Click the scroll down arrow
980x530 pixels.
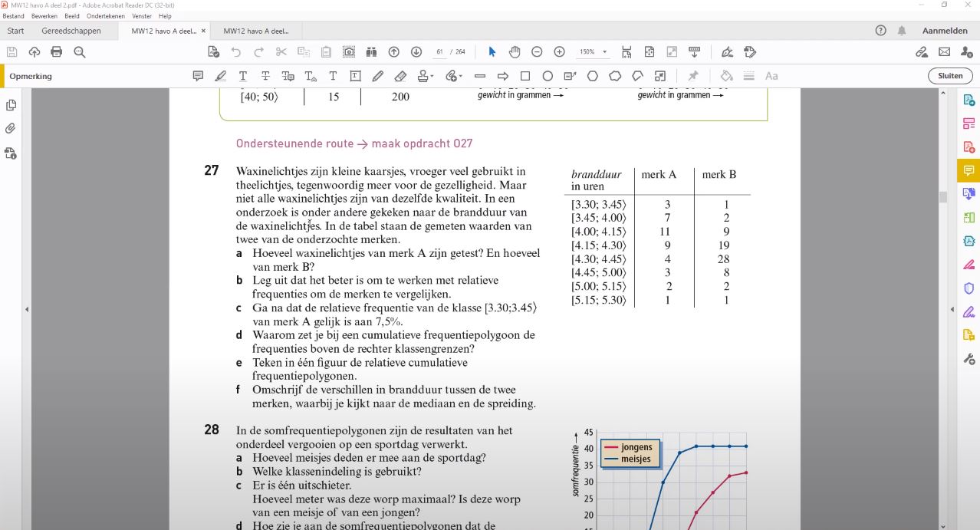[943, 525]
